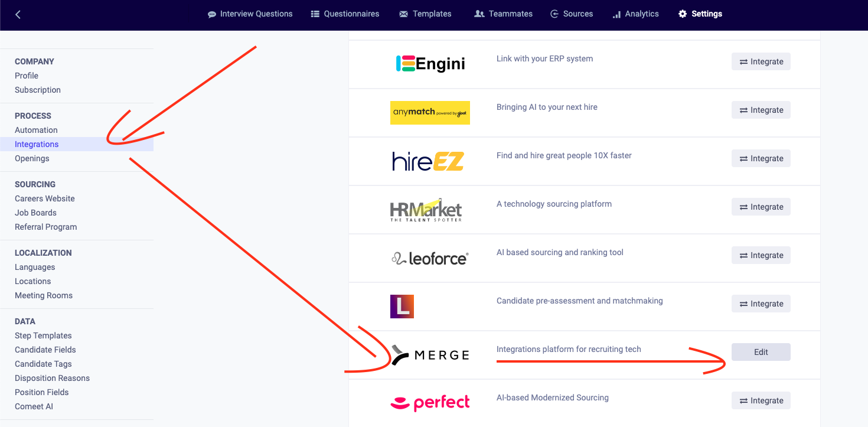The width and height of the screenshot is (868, 427).
Task: Go to the Sources tab
Action: coord(572,14)
